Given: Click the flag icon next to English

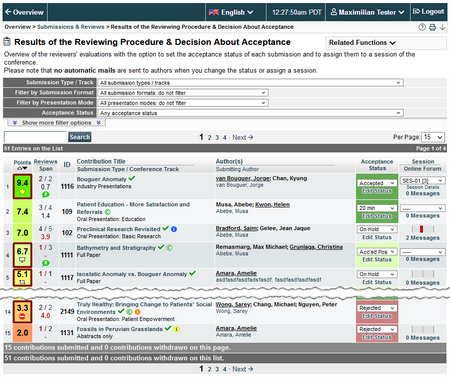Looking at the screenshot, I should (x=214, y=12).
